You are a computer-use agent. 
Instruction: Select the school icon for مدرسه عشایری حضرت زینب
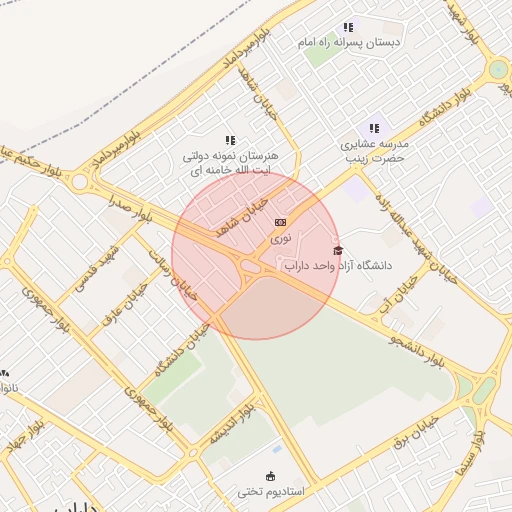coord(374,128)
